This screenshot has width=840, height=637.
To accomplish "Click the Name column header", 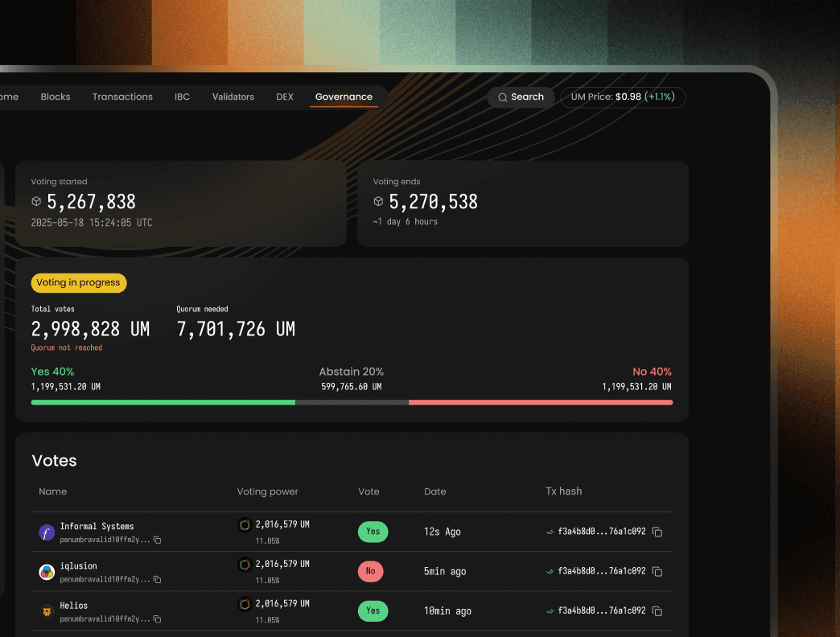I will click(52, 491).
